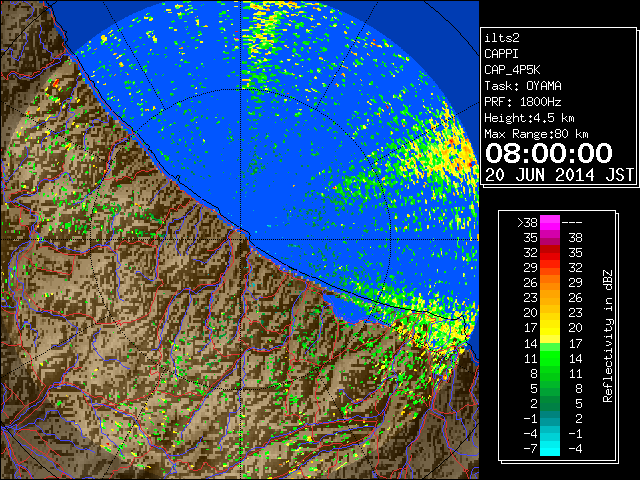The image size is (640, 480).
Task: Pick the bright green 11–14 dBZ color band
Action: tap(550, 358)
